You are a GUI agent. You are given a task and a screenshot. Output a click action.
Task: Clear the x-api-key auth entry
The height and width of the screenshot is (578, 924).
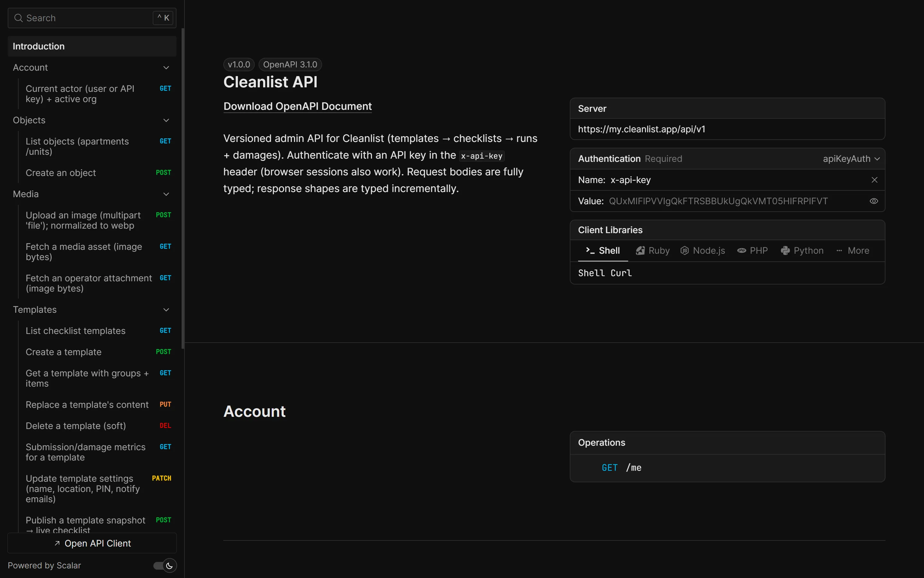point(874,180)
